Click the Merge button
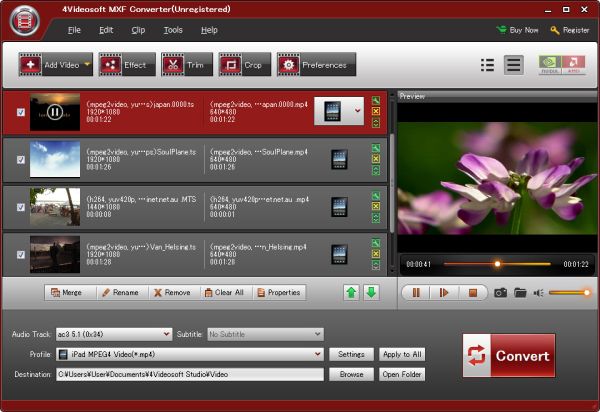600x412 pixels. (x=70, y=293)
